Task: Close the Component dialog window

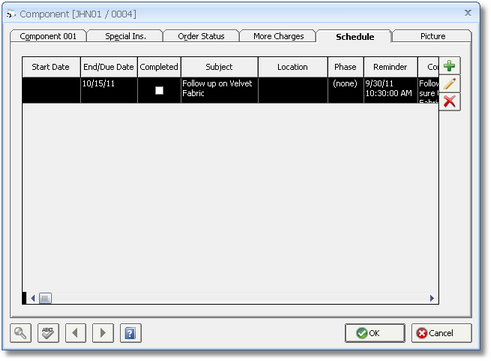Action: click(x=468, y=13)
